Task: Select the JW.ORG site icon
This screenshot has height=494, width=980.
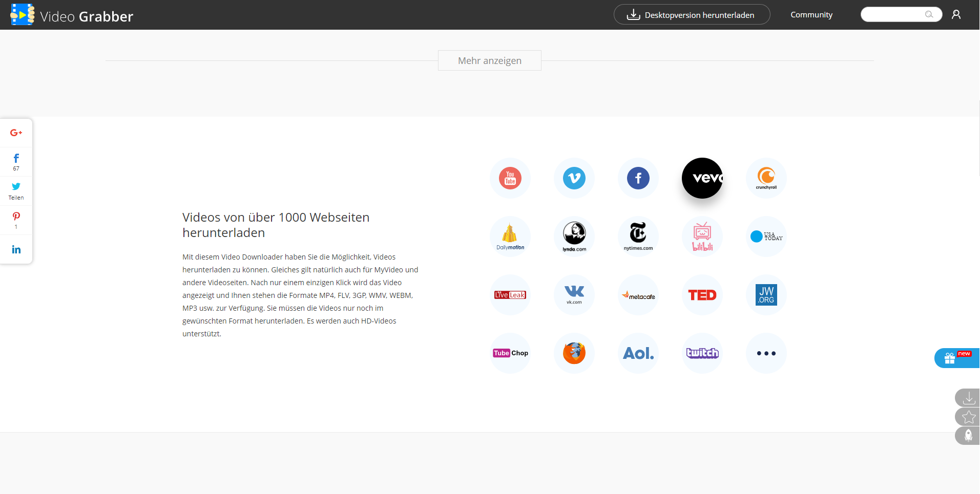Action: [x=766, y=295]
